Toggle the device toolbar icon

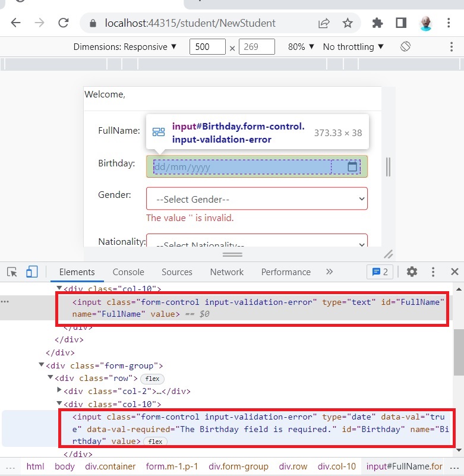[32, 272]
